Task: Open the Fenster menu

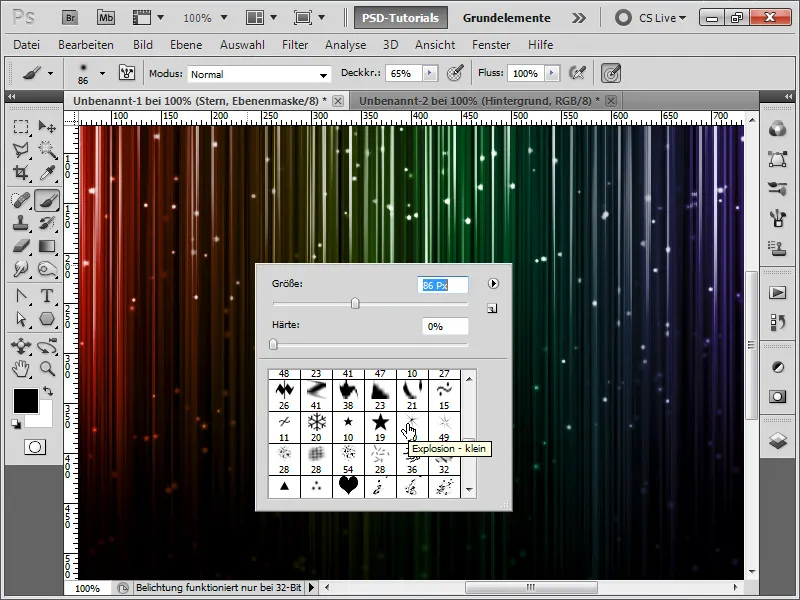Action: (491, 45)
